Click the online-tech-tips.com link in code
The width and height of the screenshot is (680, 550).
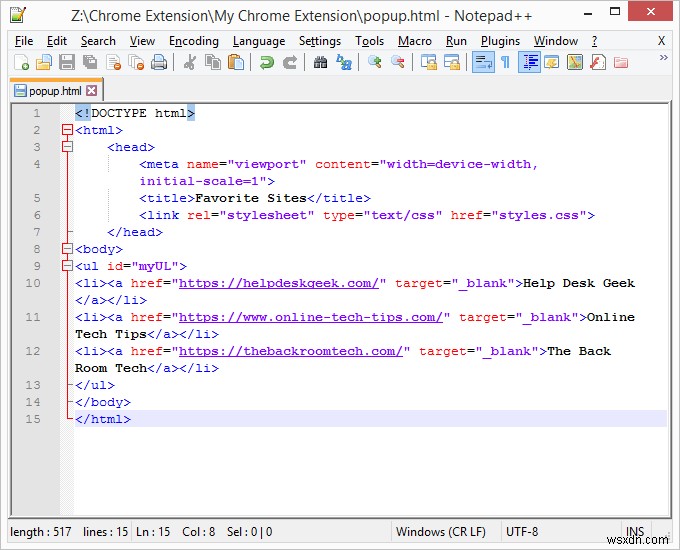click(311, 317)
